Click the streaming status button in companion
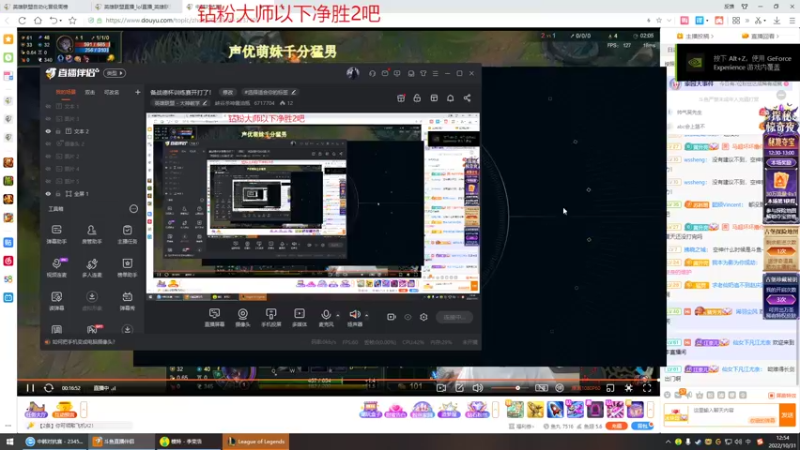800x450 pixels. click(x=454, y=317)
